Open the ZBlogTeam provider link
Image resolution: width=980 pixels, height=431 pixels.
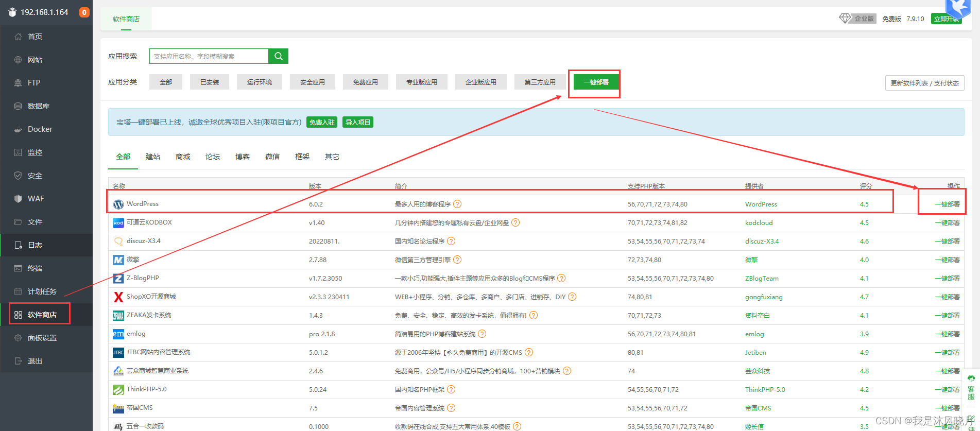[x=762, y=278]
